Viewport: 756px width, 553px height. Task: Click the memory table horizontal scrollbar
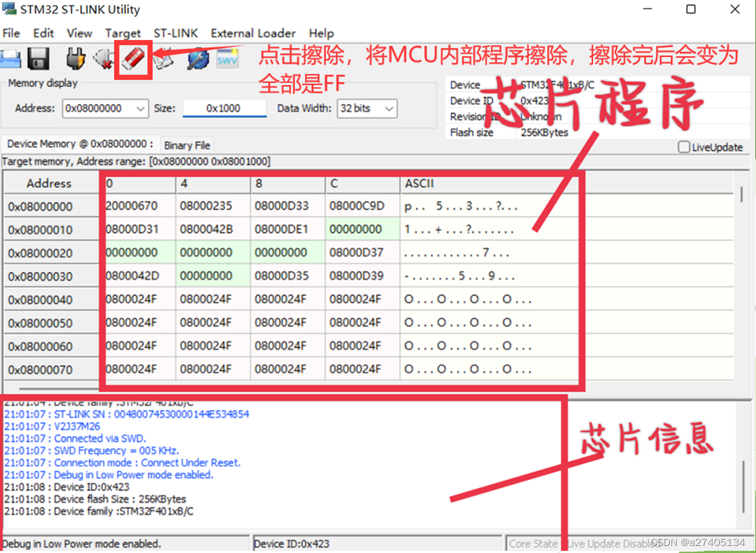[x=58, y=388]
